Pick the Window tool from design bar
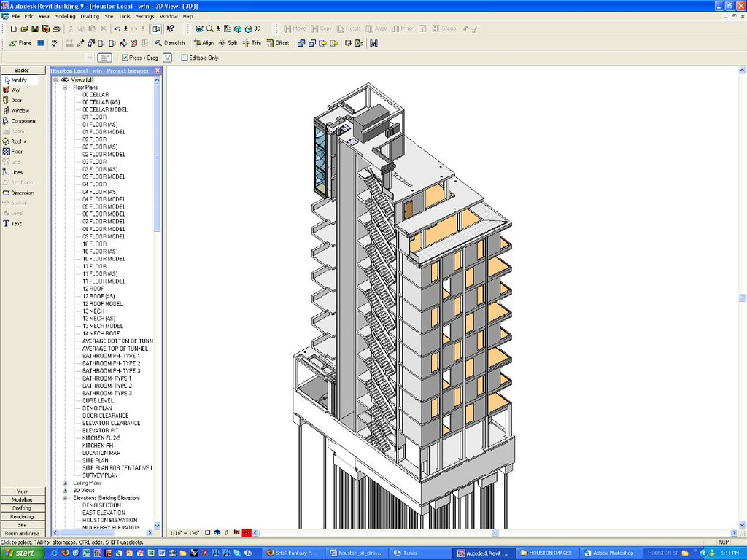Viewport: 747px width, 560px height. (x=19, y=111)
